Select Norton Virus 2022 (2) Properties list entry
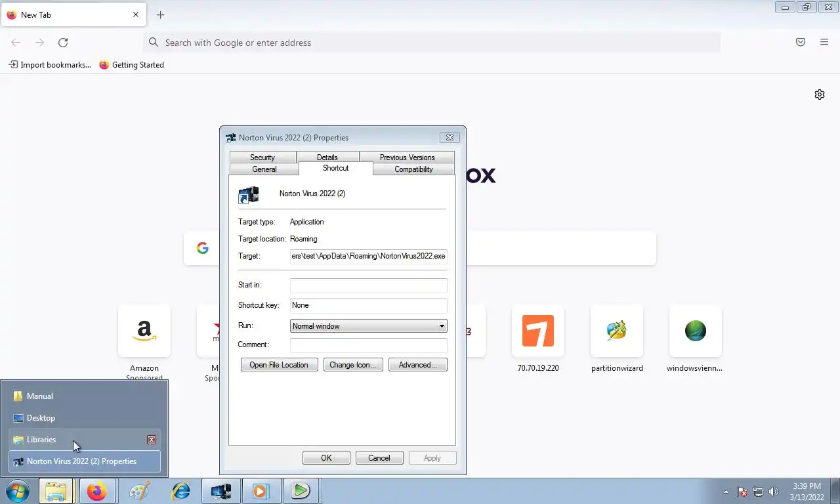Screen dimensions: 840x504 pos(85,461)
